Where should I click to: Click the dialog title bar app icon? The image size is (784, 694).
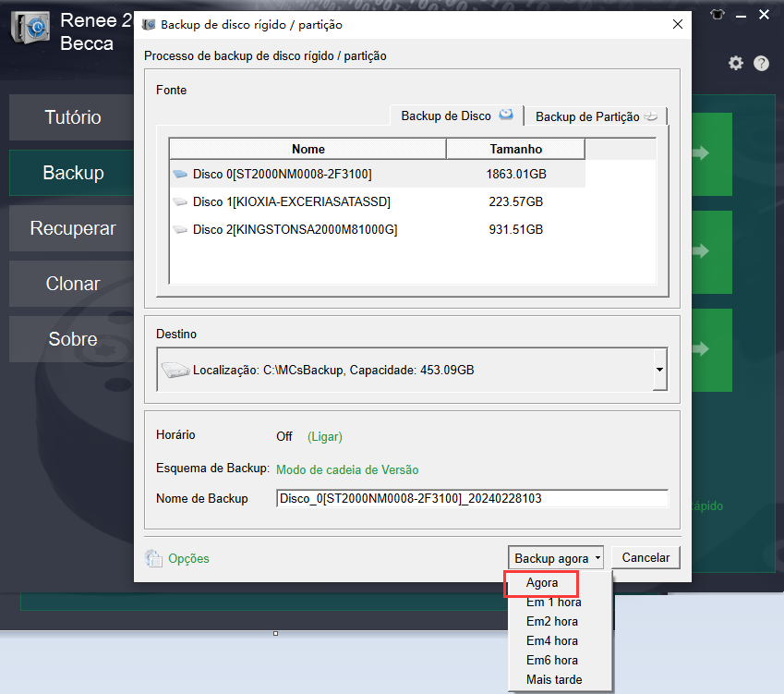(x=148, y=25)
